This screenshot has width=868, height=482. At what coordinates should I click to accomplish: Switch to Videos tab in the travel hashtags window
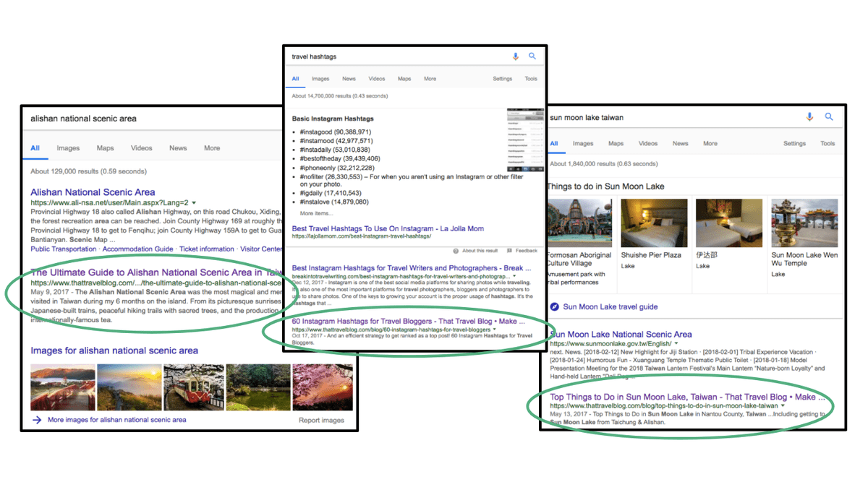pyautogui.click(x=377, y=79)
